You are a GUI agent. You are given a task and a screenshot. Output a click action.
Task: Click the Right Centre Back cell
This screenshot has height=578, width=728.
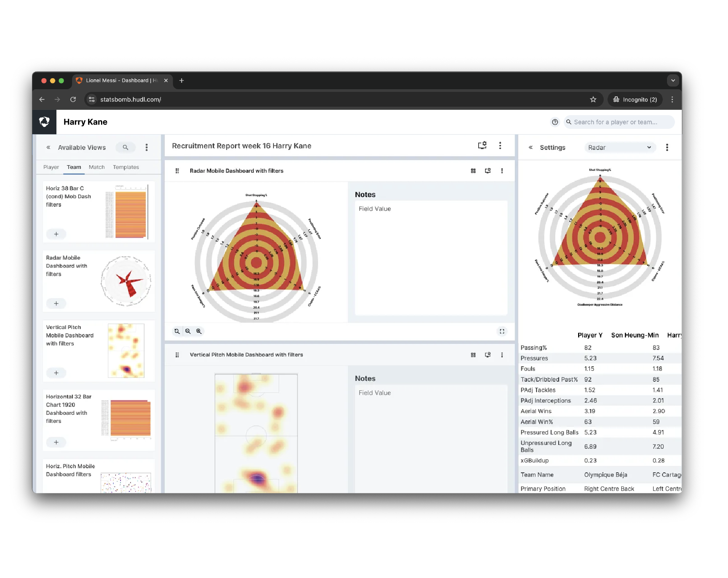point(609,489)
